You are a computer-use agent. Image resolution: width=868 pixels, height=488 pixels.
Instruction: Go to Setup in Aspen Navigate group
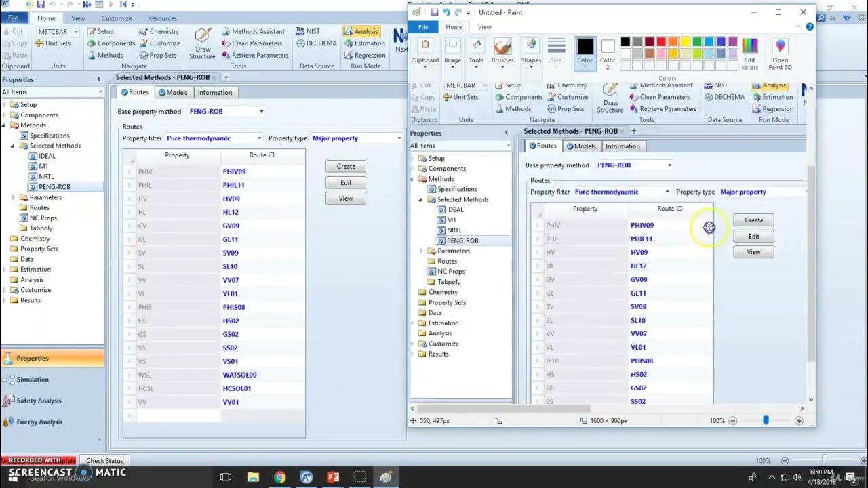click(x=100, y=31)
